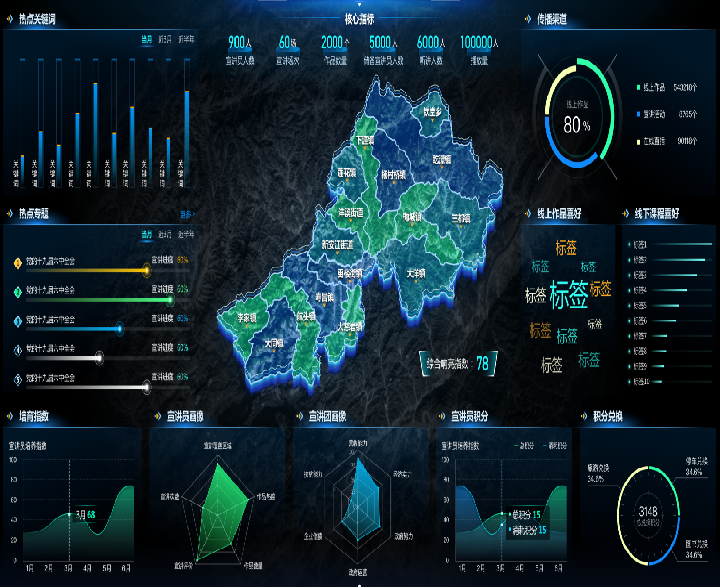Click the 宣讲员画像 panel header icon
720x588 pixels.
coord(157,414)
